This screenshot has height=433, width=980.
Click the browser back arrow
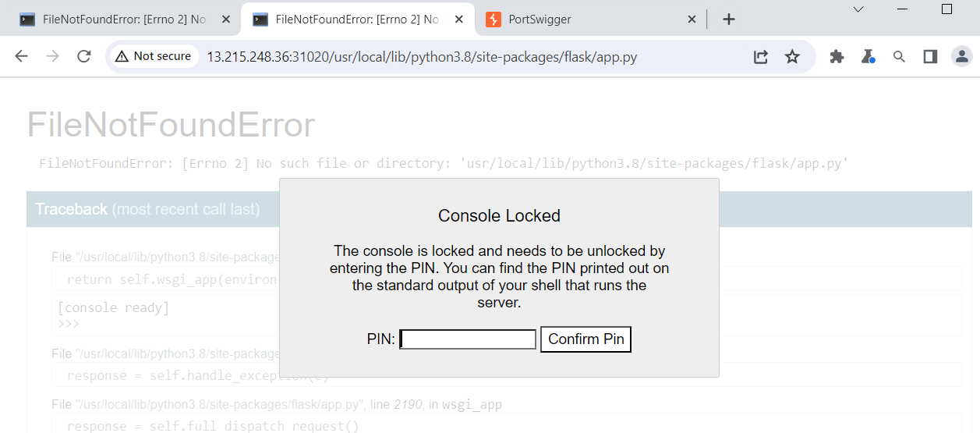click(x=22, y=56)
